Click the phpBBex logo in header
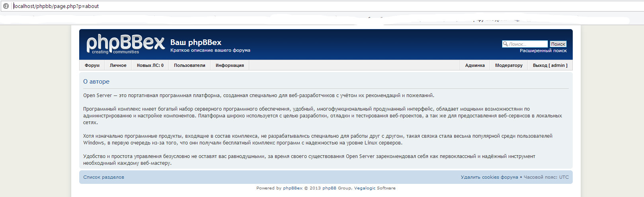The image size is (644, 197). tap(125, 44)
